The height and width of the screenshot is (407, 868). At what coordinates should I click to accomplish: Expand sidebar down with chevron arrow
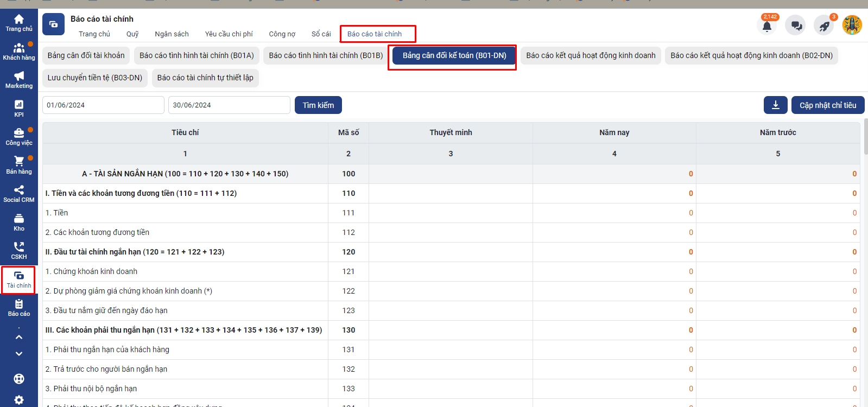pyautogui.click(x=19, y=354)
